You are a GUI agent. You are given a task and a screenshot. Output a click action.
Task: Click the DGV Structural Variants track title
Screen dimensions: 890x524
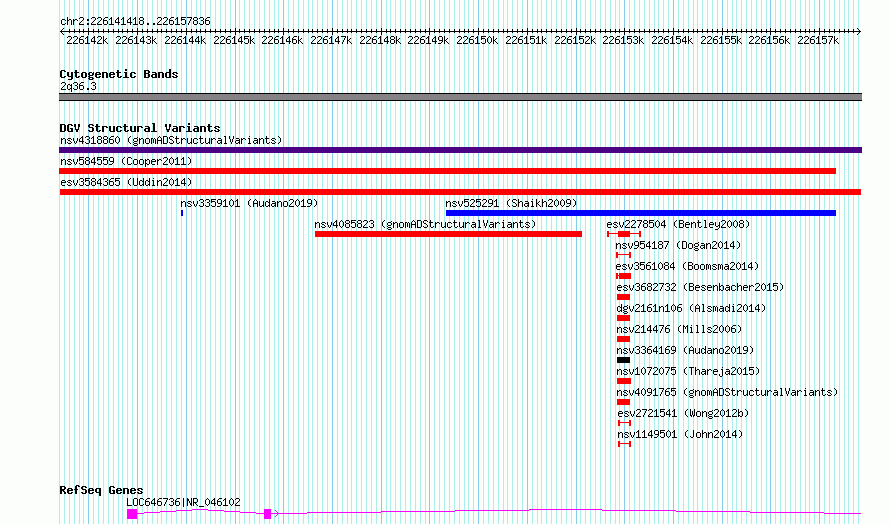[x=140, y=128]
